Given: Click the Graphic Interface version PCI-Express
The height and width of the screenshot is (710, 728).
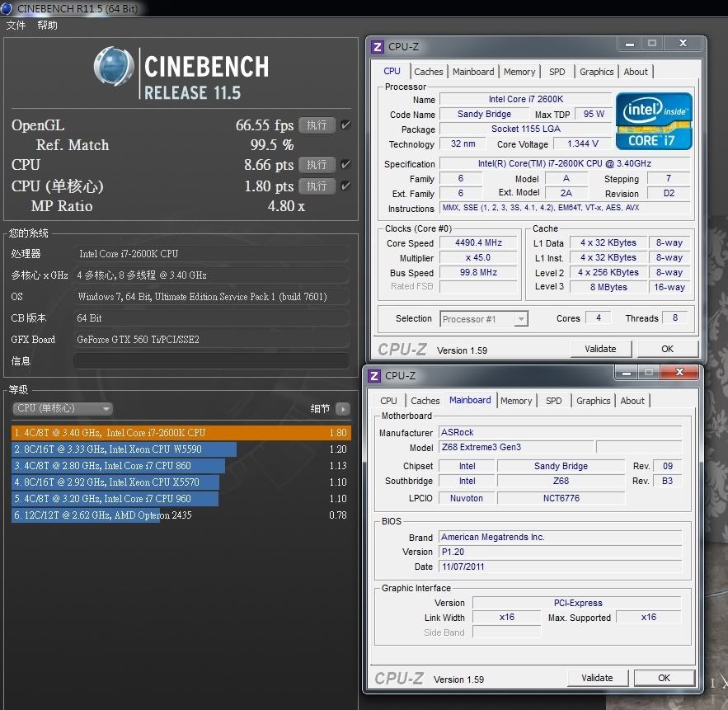Looking at the screenshot, I should (x=578, y=603).
